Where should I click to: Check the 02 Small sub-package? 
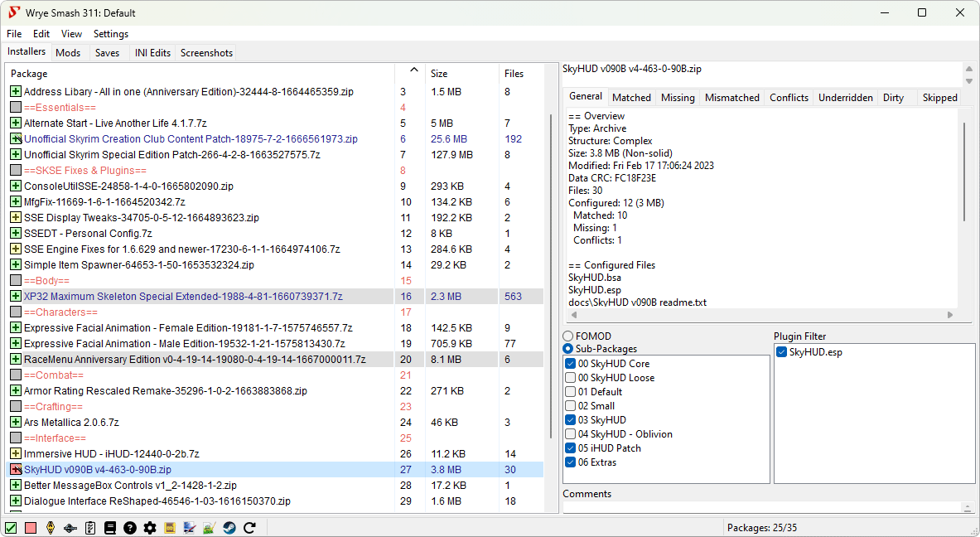(x=570, y=406)
